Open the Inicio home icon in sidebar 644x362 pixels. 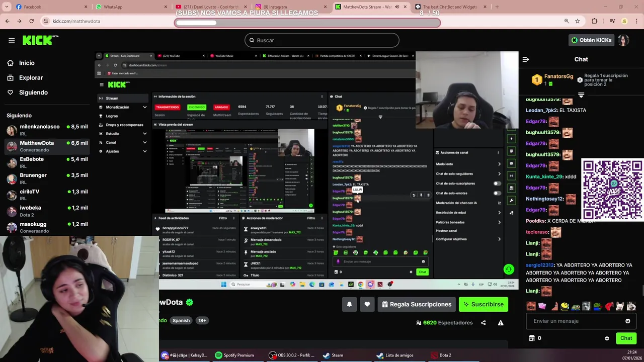10,63
